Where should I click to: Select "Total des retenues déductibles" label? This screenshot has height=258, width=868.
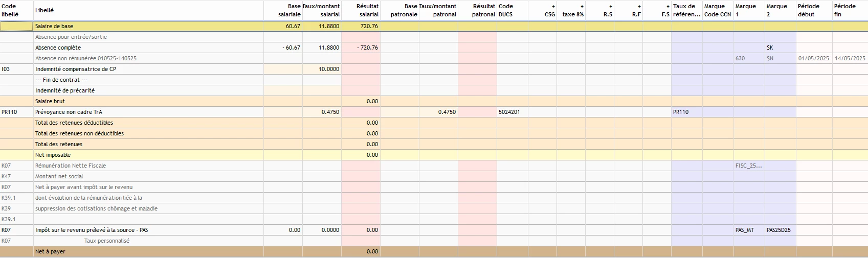point(74,123)
